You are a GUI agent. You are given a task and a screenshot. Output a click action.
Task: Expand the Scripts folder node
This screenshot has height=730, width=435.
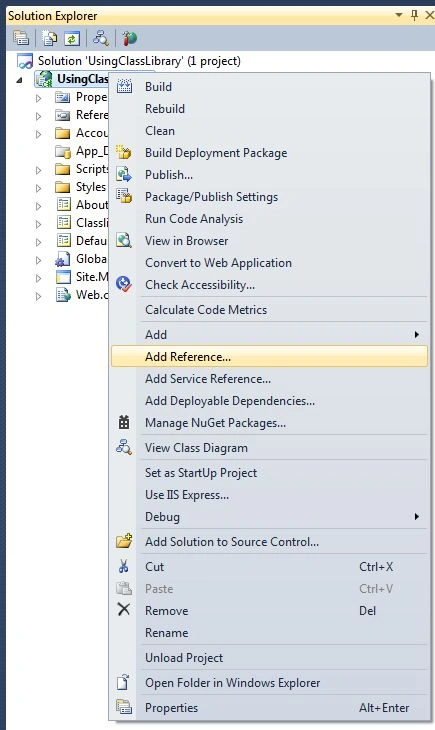tap(39, 170)
